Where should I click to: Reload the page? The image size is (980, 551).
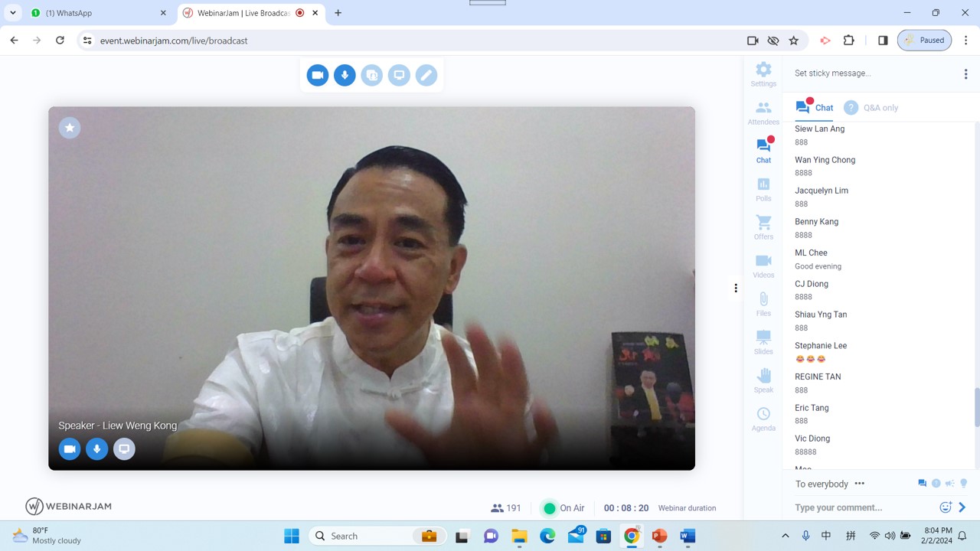(60, 41)
